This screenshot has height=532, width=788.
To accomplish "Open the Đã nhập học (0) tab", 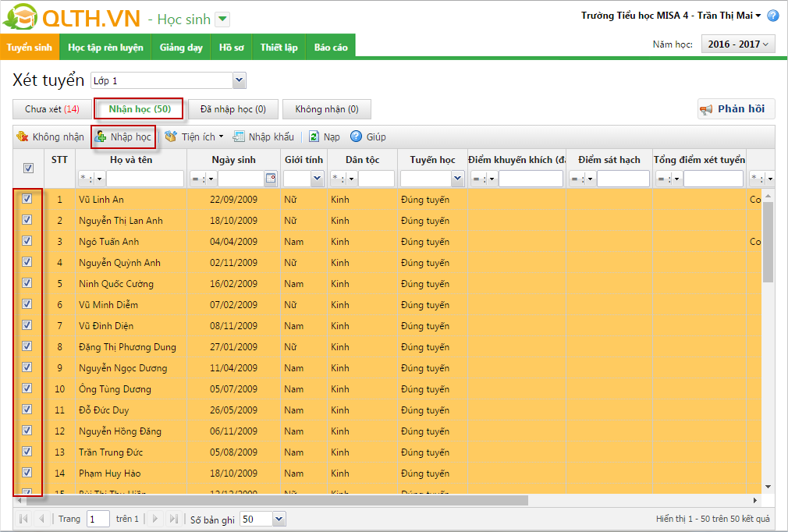I will coord(232,109).
